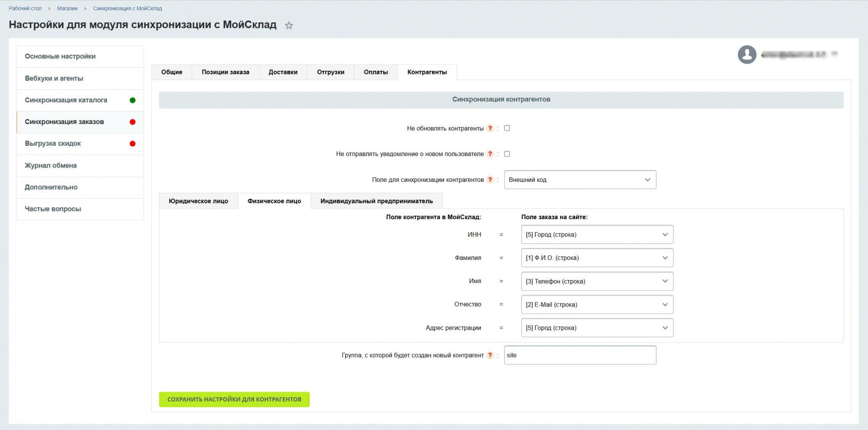Switch to the 'Общие' tab
This screenshot has width=868, height=430.
pyautogui.click(x=172, y=72)
